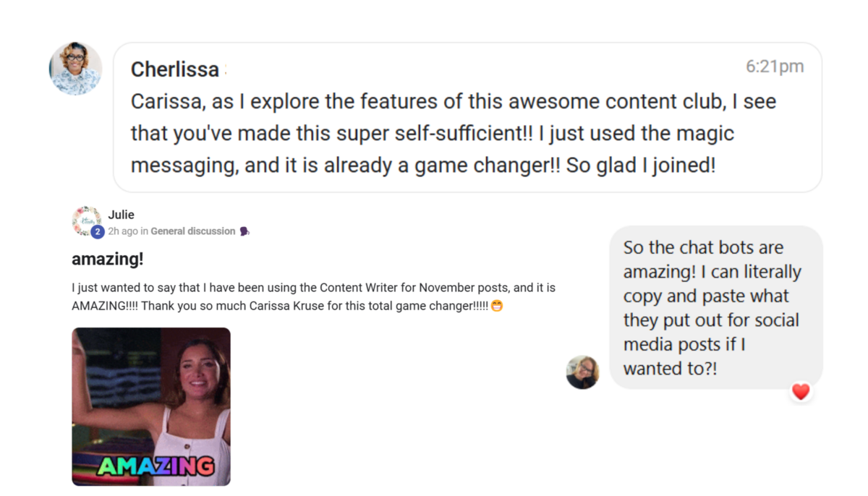Click the Julie author name
Viewport: 868px width, 496px height.
click(121, 215)
